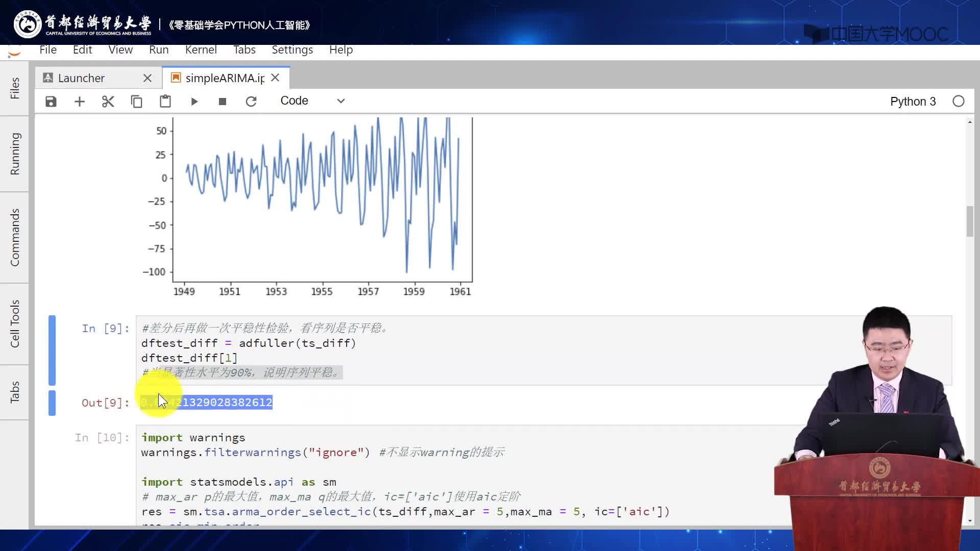Click the time series differencing plot
Image resolution: width=980 pixels, height=551 pixels.
(308, 207)
